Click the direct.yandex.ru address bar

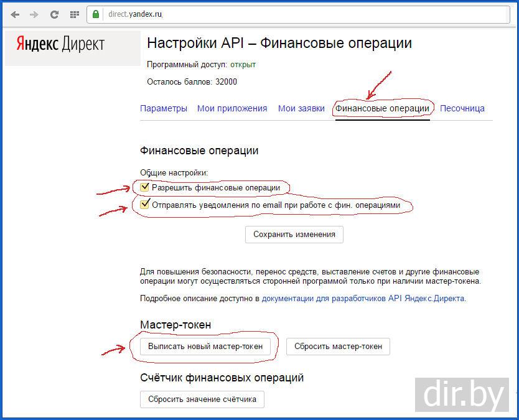pyautogui.click(x=298, y=14)
